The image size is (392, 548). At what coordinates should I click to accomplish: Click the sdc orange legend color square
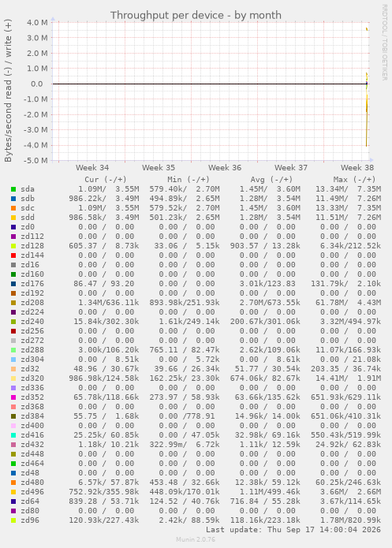click(13, 208)
